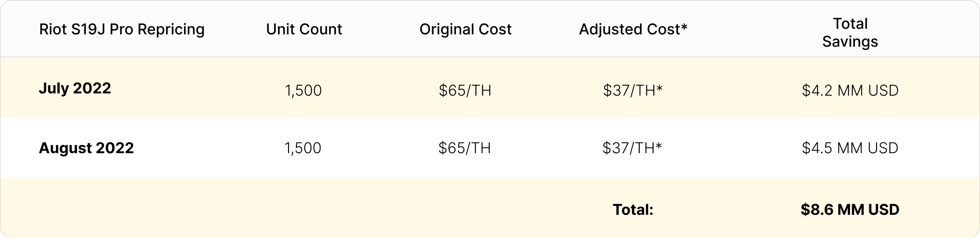Click the August 2022 row label
The width and height of the screenshot is (980, 238).
coord(86,148)
